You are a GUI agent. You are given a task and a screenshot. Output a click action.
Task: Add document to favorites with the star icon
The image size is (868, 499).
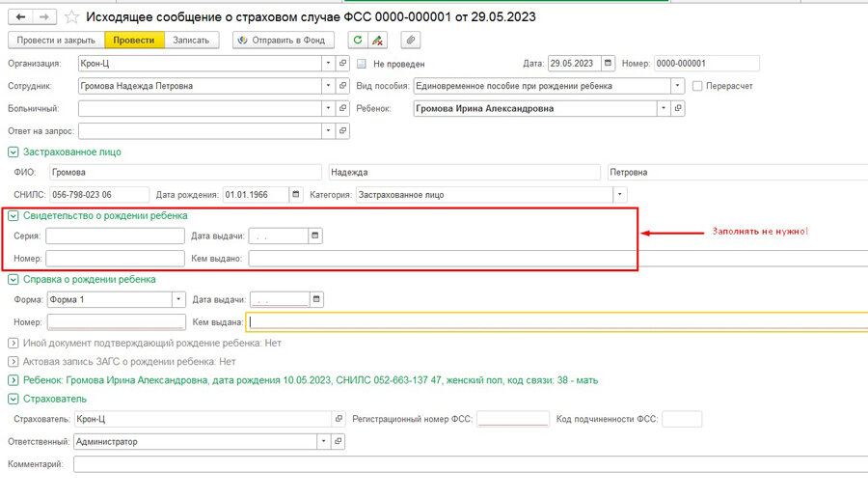click(x=71, y=17)
